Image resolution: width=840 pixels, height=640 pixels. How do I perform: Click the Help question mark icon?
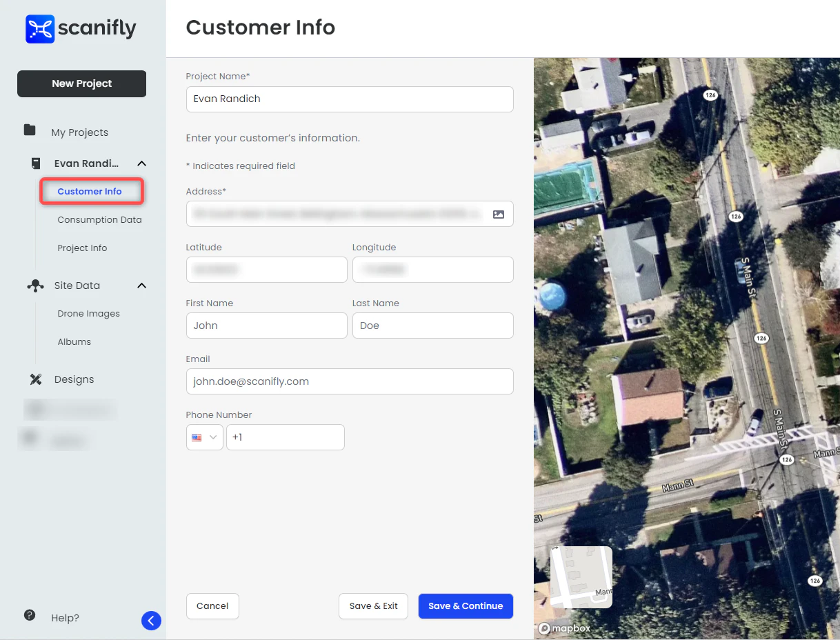(x=30, y=615)
